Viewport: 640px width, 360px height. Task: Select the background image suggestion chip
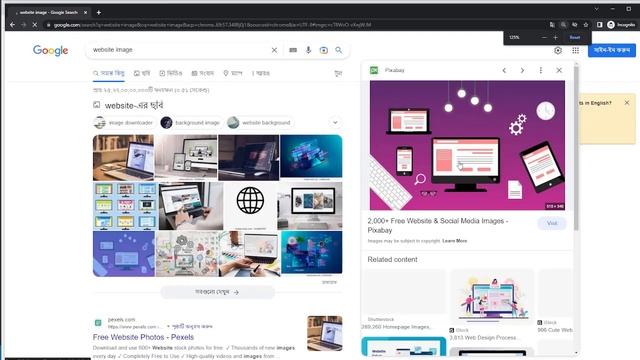[x=191, y=122]
